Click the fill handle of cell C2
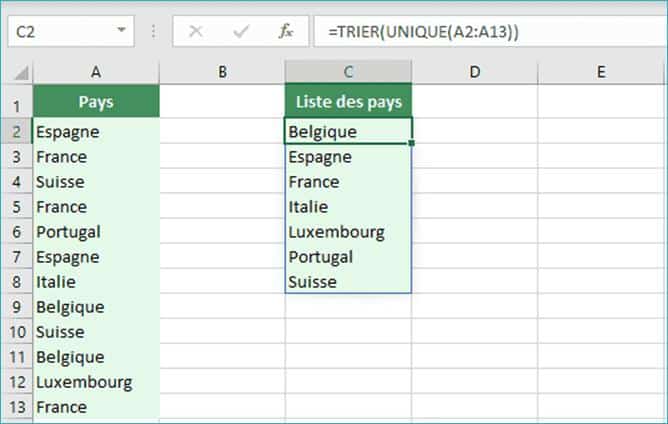Image resolution: width=668 pixels, height=424 pixels. pyautogui.click(x=411, y=143)
